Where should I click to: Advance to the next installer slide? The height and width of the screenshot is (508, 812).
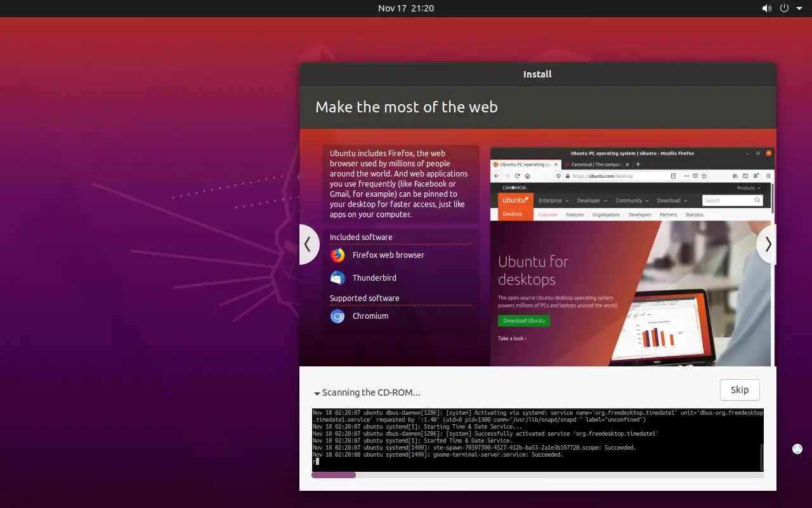click(767, 244)
